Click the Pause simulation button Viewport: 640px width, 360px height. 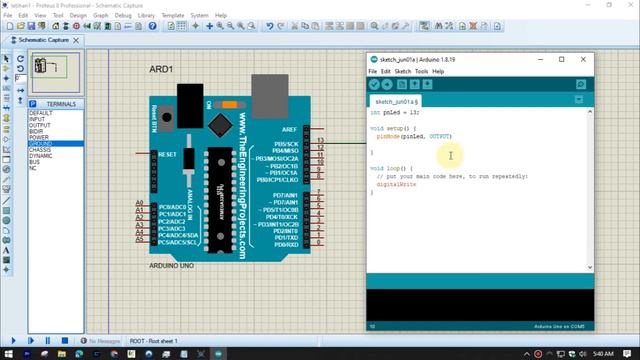[48, 340]
